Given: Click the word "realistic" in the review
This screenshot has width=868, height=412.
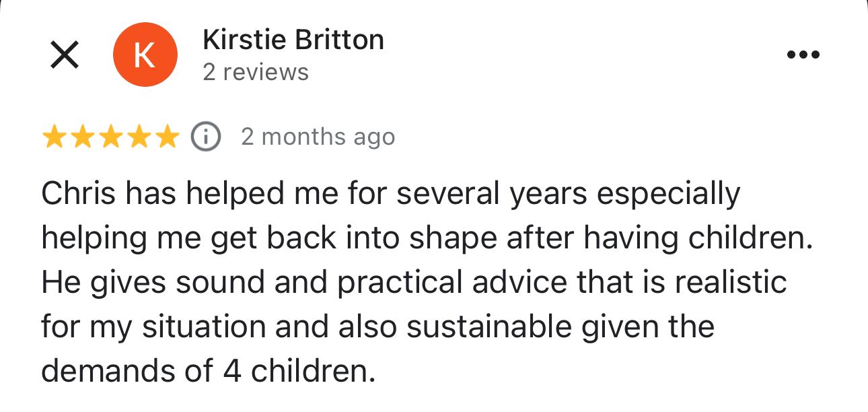Looking at the screenshot, I should tap(731, 283).
